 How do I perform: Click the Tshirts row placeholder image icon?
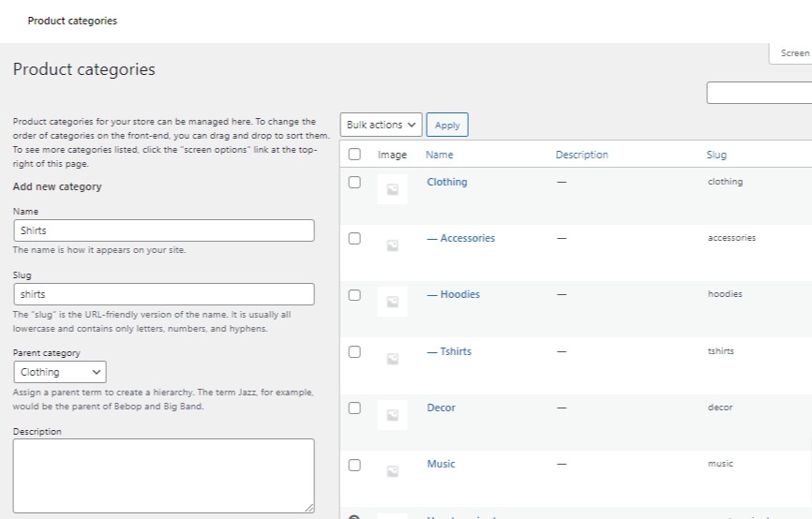pyautogui.click(x=392, y=358)
